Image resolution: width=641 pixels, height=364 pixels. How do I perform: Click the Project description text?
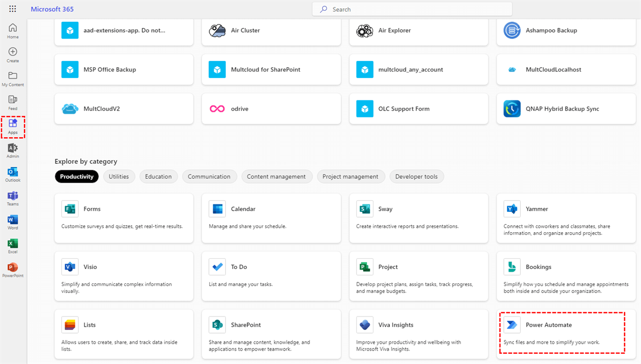click(415, 288)
